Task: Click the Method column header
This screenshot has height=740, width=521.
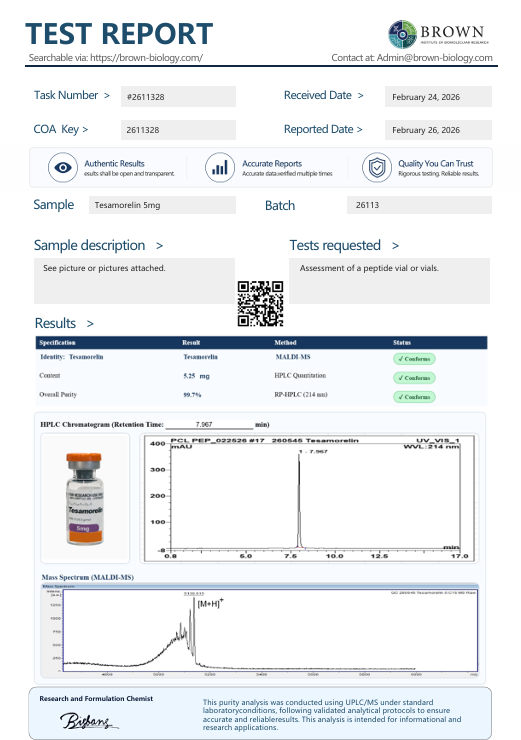Action: pos(286,343)
